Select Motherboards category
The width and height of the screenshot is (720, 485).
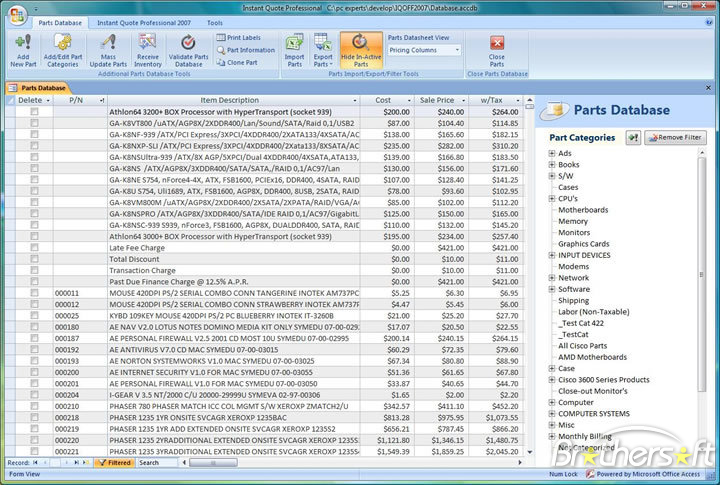583,210
